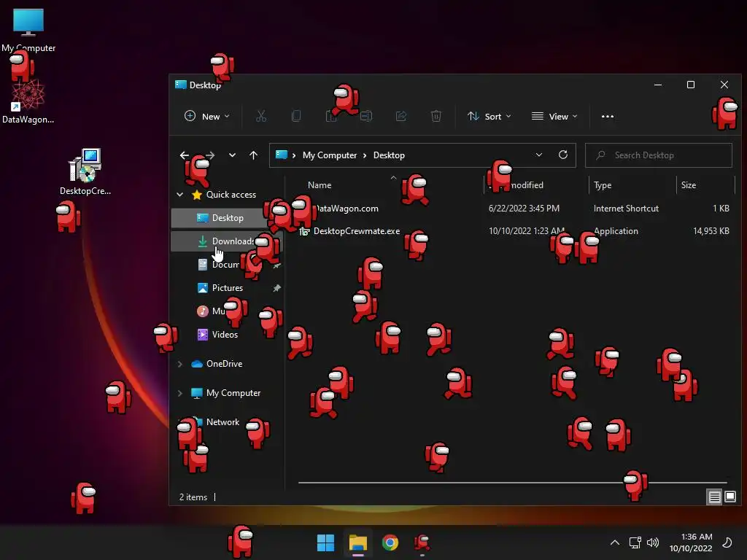The image size is (747, 560).
Task: Open the Windows Start menu
Action: pyautogui.click(x=326, y=542)
